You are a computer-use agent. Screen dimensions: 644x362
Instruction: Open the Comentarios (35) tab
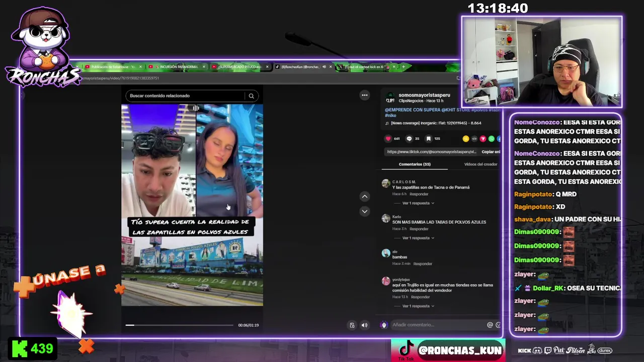[x=415, y=164]
